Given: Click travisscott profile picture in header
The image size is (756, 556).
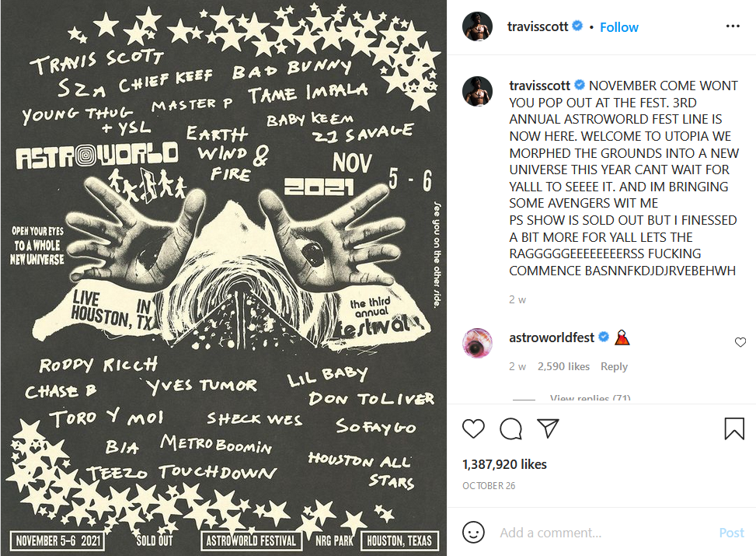Looking at the screenshot, I should 477,26.
